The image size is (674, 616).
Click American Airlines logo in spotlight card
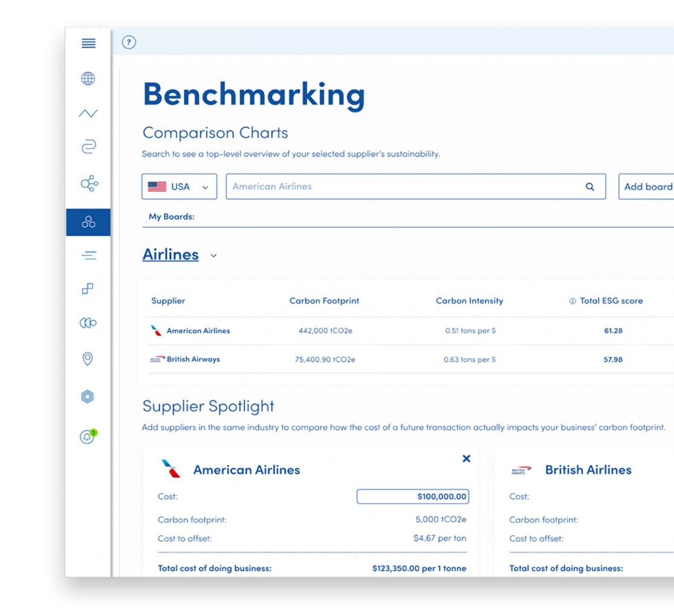pyautogui.click(x=170, y=469)
